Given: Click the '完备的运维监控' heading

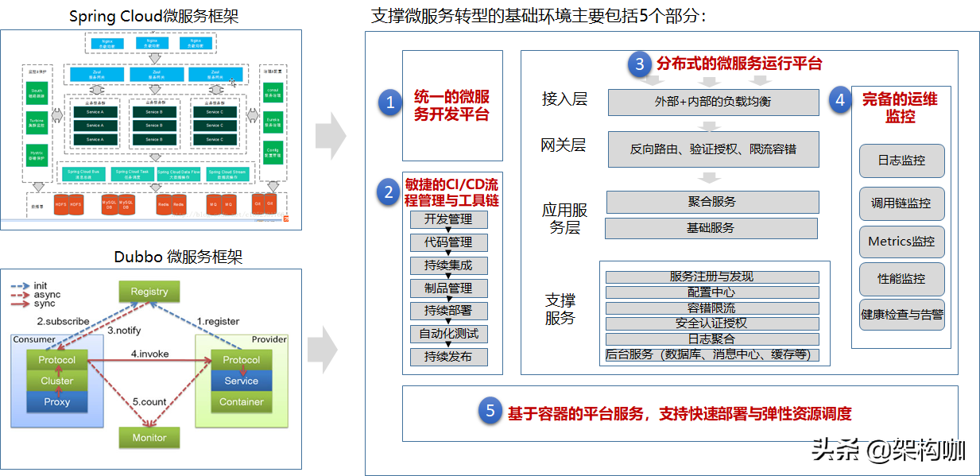Looking at the screenshot, I should pyautogui.click(x=901, y=108).
